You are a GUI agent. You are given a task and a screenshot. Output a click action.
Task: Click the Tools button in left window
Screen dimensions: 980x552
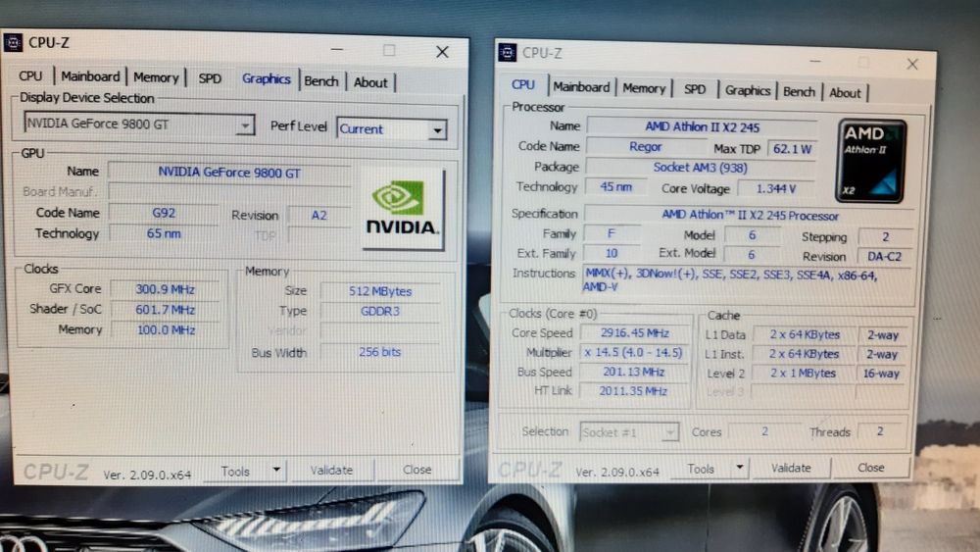tap(235, 472)
